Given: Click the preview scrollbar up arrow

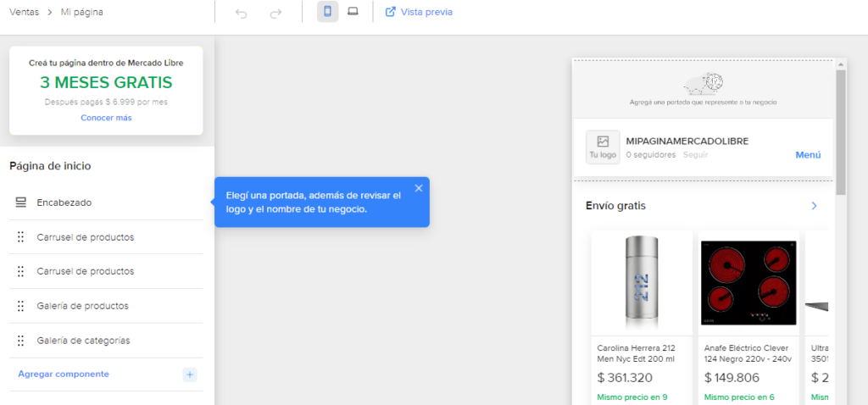Looking at the screenshot, I should coord(841,64).
